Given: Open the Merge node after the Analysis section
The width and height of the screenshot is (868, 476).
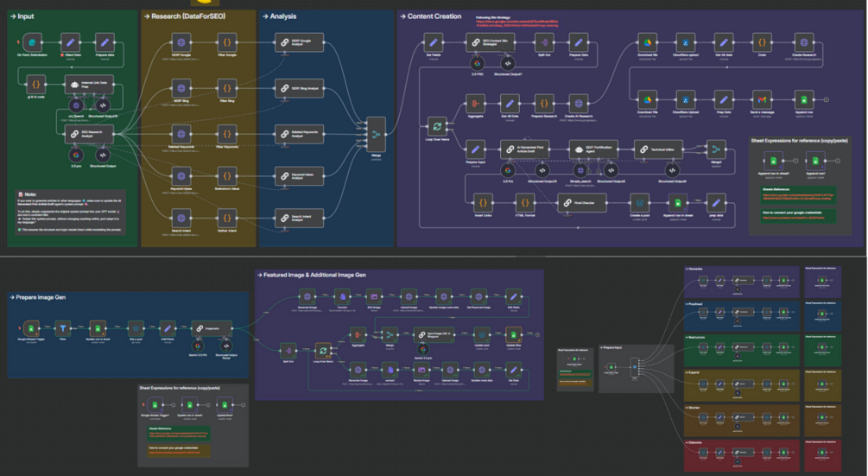Looking at the screenshot, I should (x=376, y=134).
